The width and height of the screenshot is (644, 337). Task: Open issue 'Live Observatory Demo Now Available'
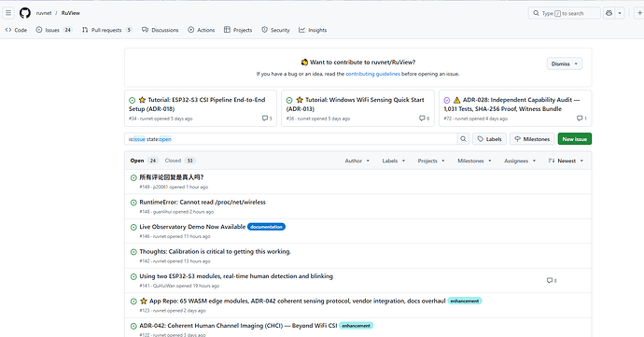pos(192,227)
